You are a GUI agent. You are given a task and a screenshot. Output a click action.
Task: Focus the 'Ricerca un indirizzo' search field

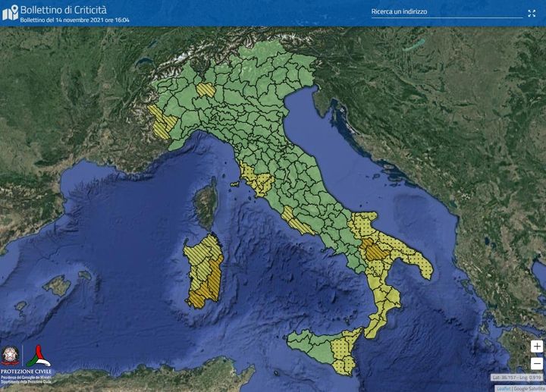(x=440, y=12)
